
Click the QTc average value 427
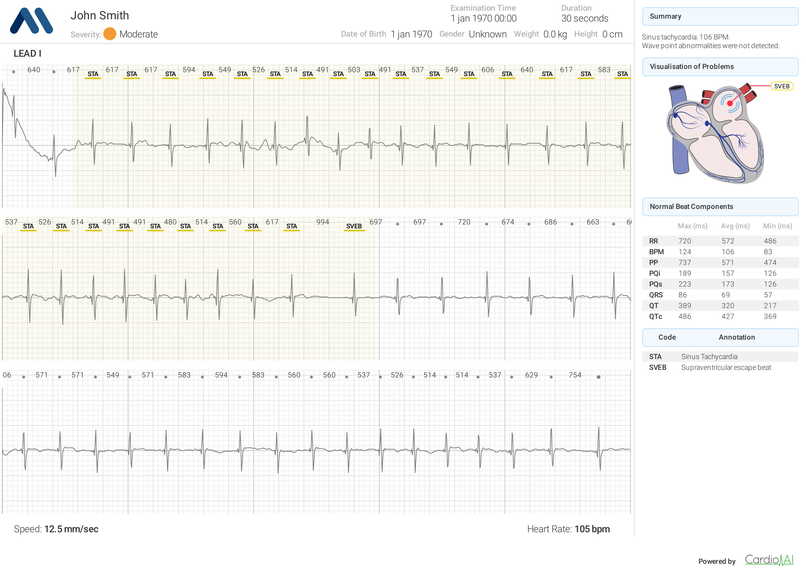pyautogui.click(x=727, y=317)
